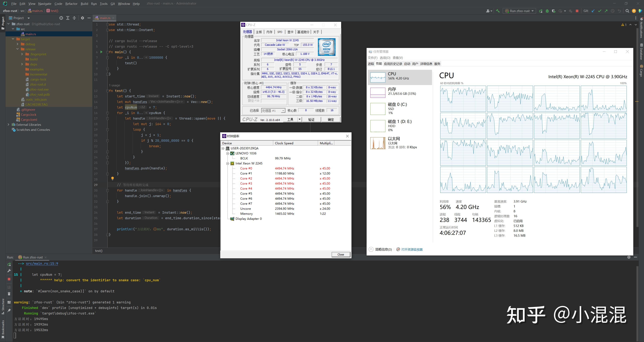
Task: Click Git Commit green checkmark icon
Action: (600, 11)
